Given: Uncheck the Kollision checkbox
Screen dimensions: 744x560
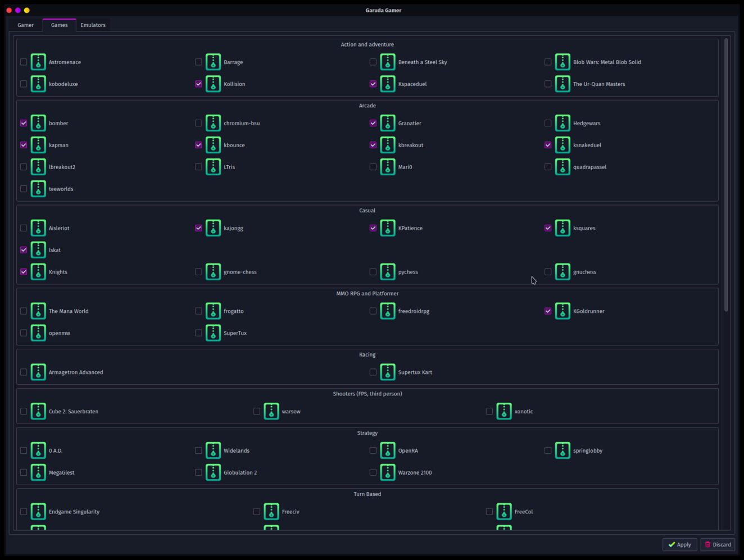Looking at the screenshot, I should click(198, 84).
